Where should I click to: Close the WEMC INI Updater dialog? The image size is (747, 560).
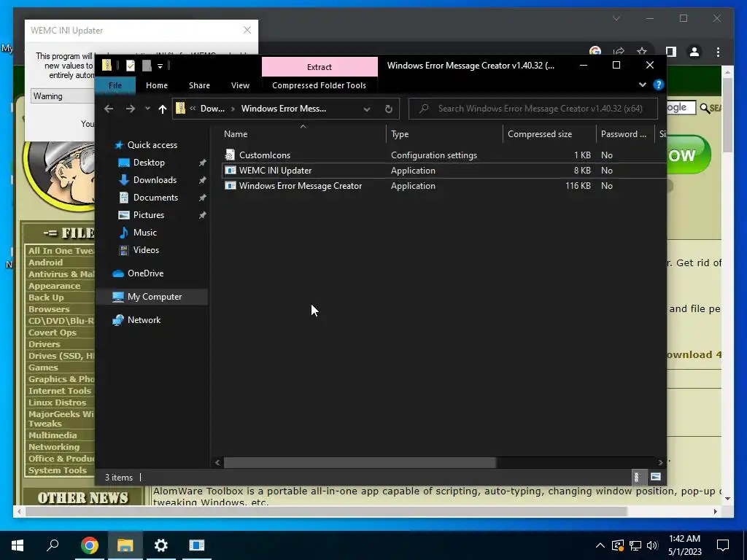coord(247,30)
